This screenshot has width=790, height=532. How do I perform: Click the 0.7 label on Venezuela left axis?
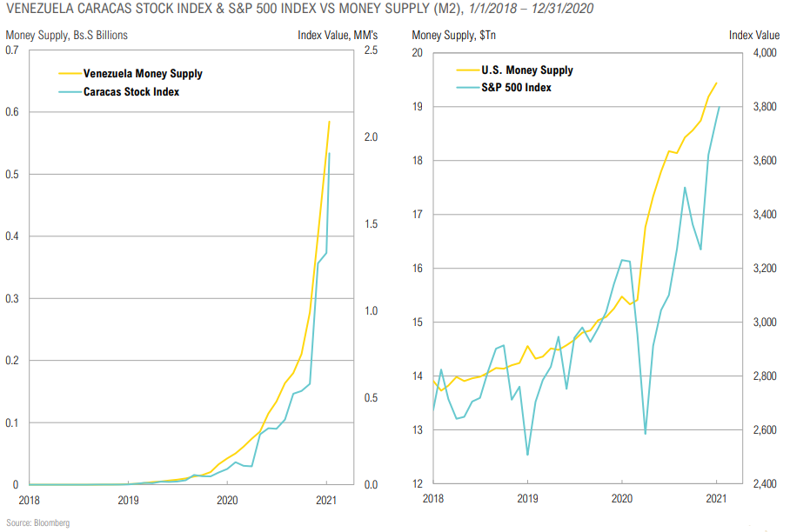[12, 50]
